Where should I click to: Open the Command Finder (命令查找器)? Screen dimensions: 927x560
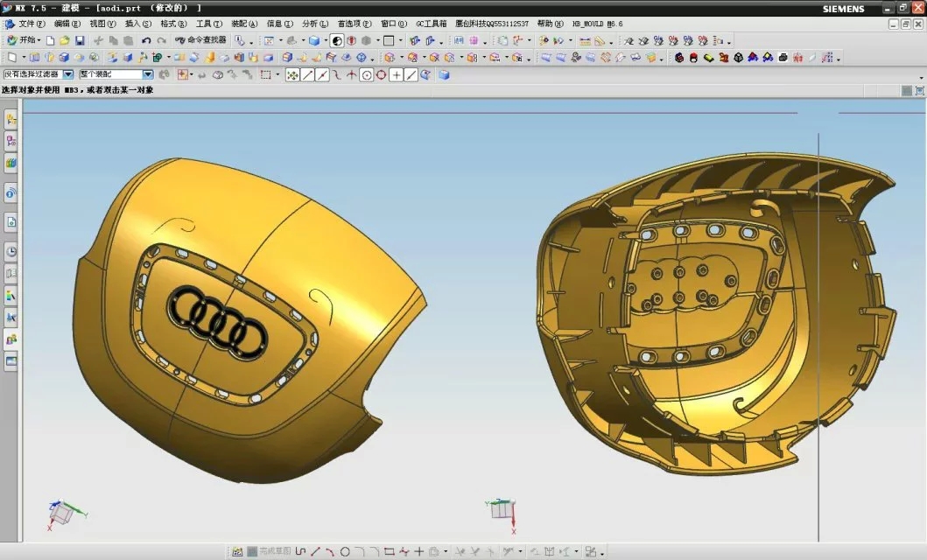pos(201,40)
